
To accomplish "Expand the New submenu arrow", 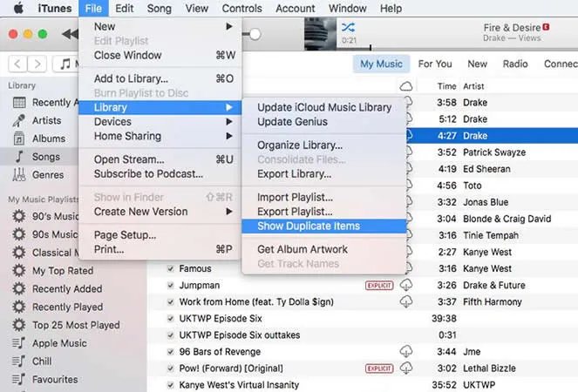I will pyautogui.click(x=229, y=26).
